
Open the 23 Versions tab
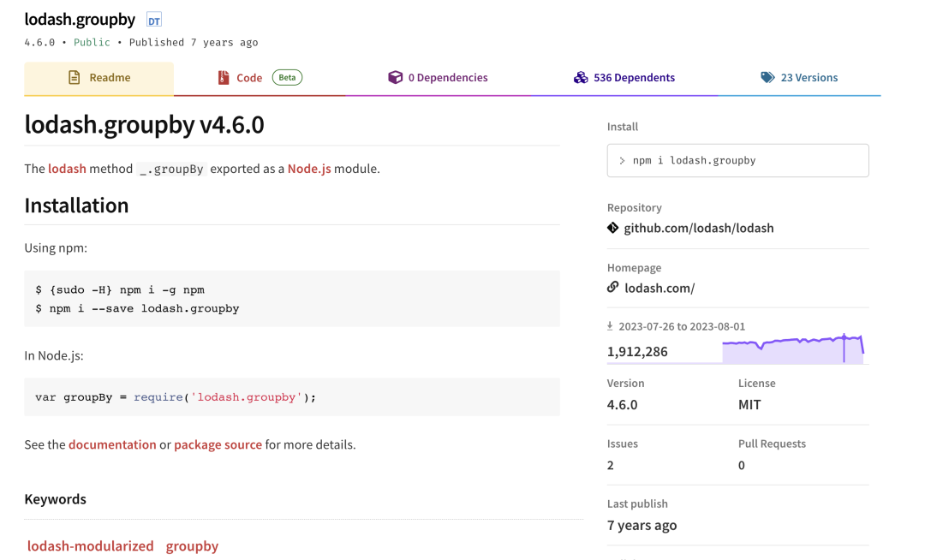[x=799, y=78]
